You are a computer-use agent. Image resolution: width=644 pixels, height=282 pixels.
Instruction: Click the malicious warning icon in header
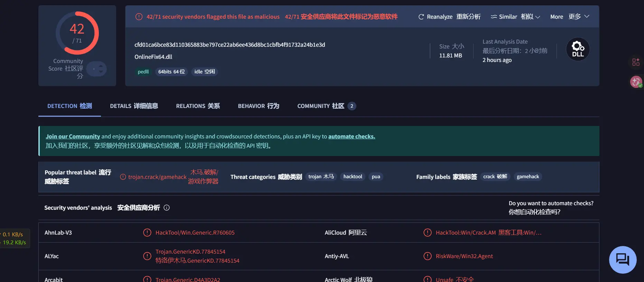[139, 17]
